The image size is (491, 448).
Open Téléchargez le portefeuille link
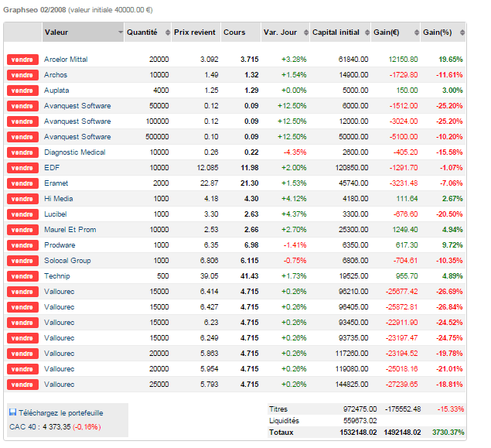coord(60,413)
